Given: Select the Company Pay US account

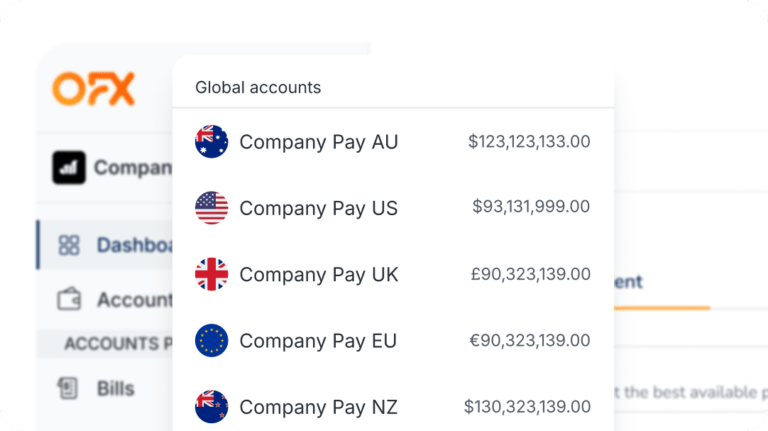Looking at the screenshot, I should coord(319,208).
